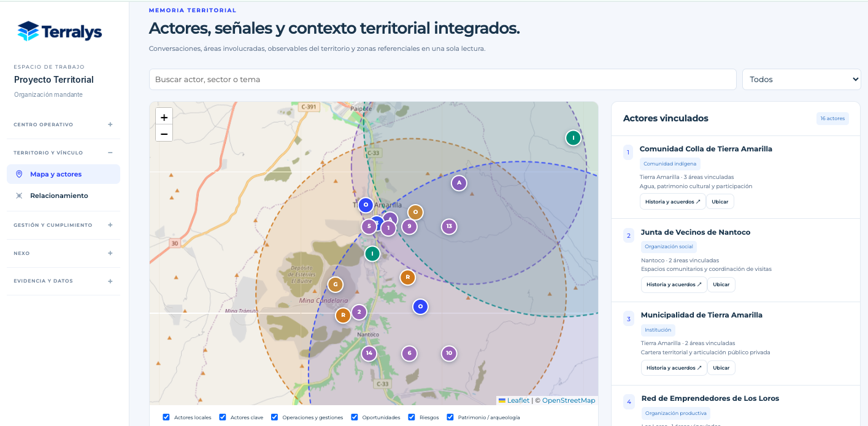Click Ubicar for Junta de Vecinos de Nantoco

point(721,284)
